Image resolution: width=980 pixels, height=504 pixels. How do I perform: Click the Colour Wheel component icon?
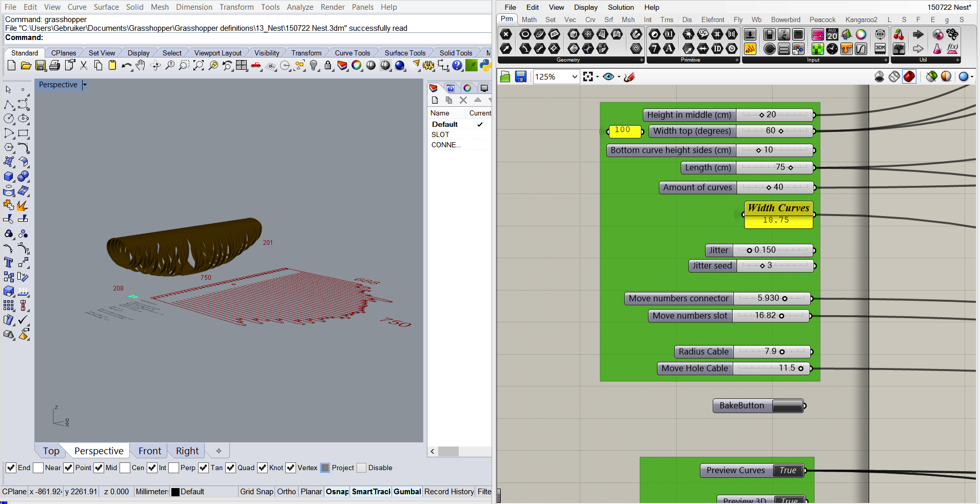point(861,34)
